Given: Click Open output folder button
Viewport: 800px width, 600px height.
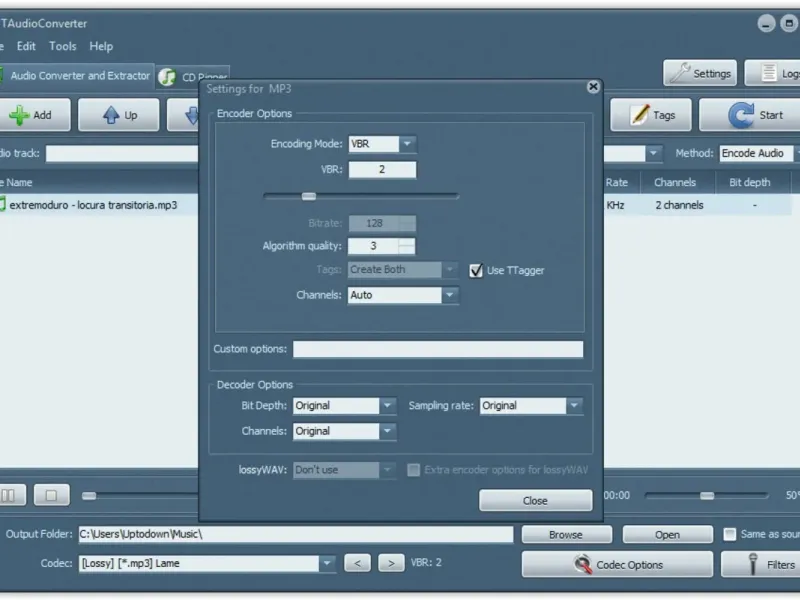Looking at the screenshot, I should click(667, 535).
